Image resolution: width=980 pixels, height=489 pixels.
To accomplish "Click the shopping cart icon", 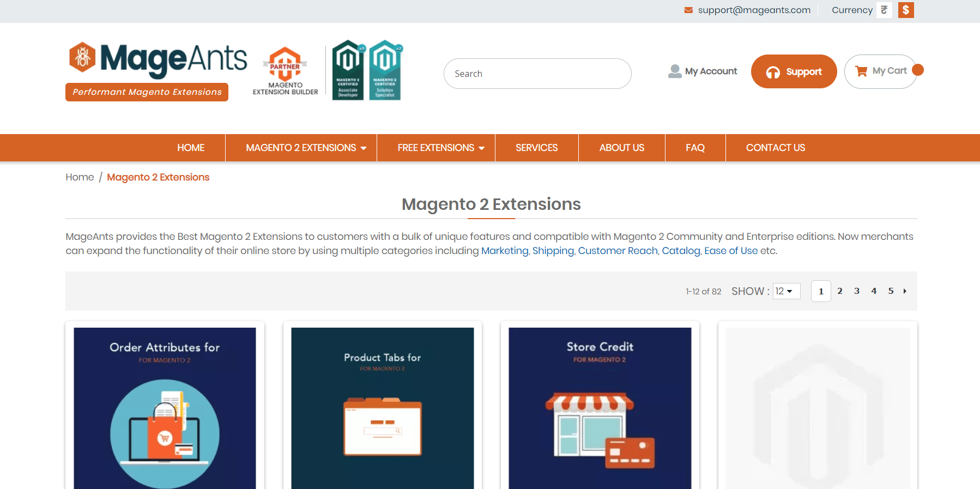I will 861,71.
